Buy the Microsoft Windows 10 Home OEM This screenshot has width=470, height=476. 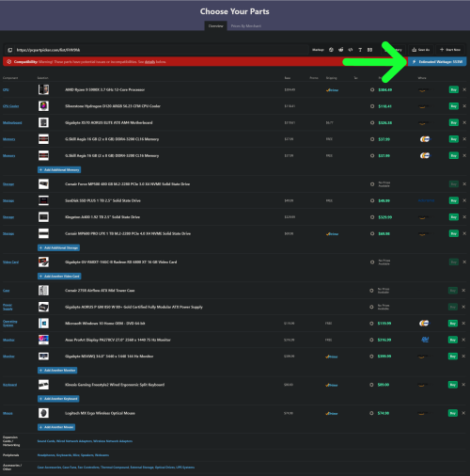[x=453, y=324]
